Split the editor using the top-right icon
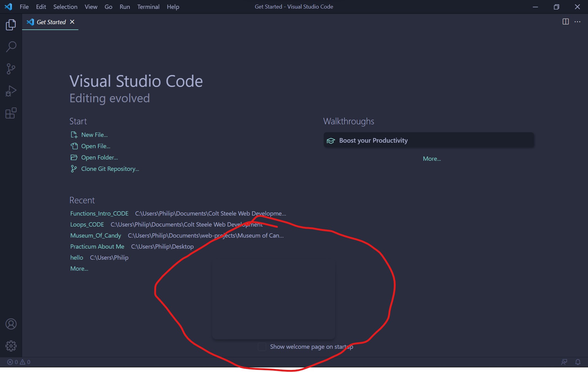Viewport: 588px width, 372px height. pyautogui.click(x=565, y=21)
